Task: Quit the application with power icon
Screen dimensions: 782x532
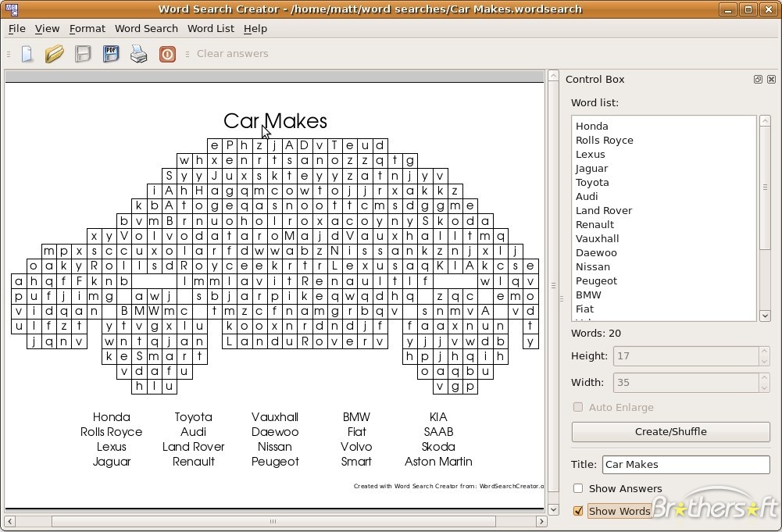Action: (x=167, y=54)
